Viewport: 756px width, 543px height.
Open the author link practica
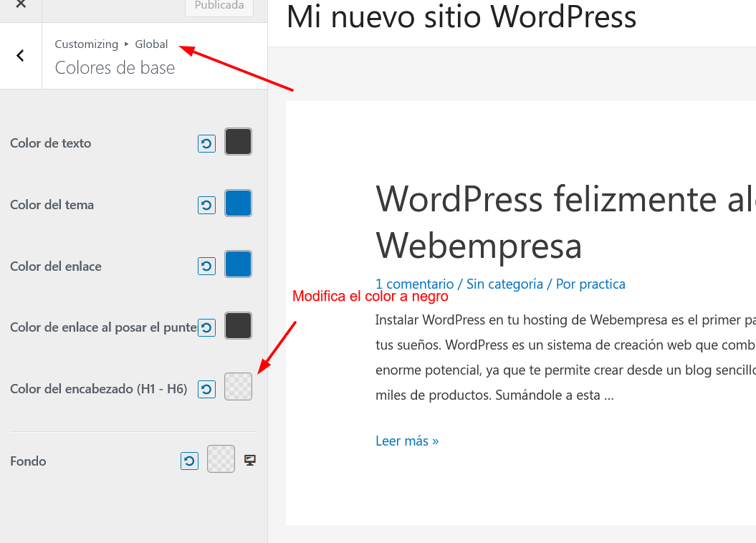tap(602, 284)
